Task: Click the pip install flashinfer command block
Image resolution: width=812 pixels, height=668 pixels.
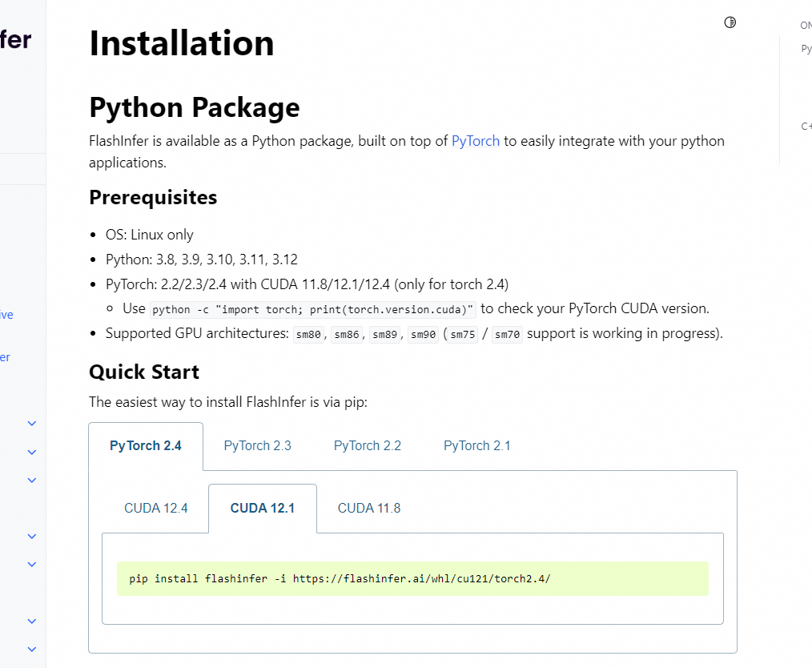Action: pyautogui.click(x=412, y=578)
